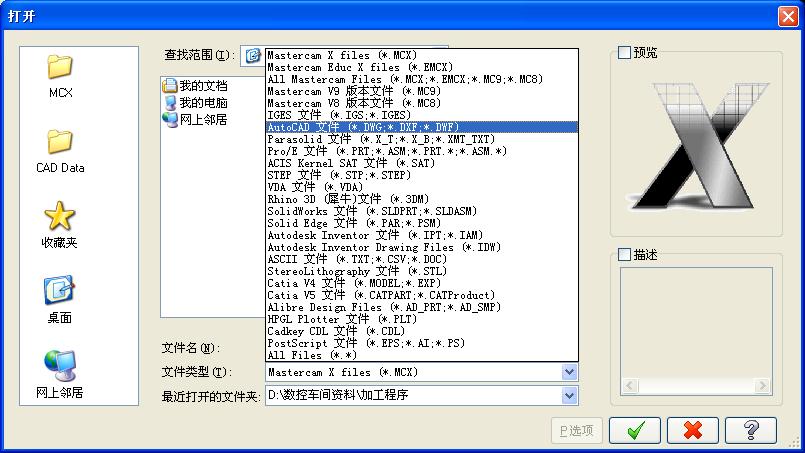The image size is (805, 453).
Task: Choose All Files (*.*) option
Action: [422, 355]
